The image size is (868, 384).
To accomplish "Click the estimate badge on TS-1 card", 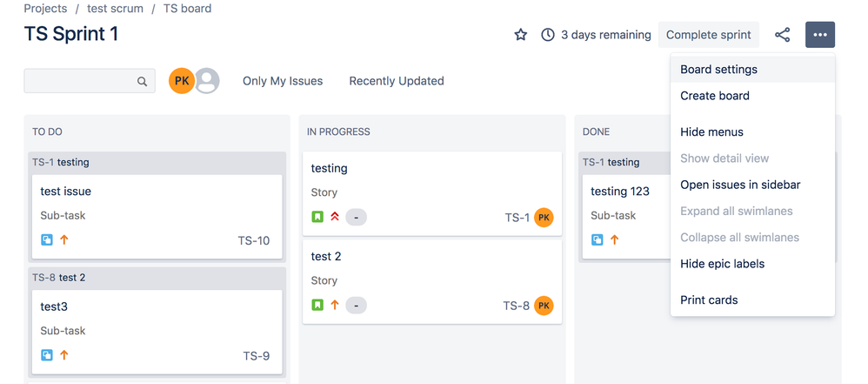I will pos(356,217).
